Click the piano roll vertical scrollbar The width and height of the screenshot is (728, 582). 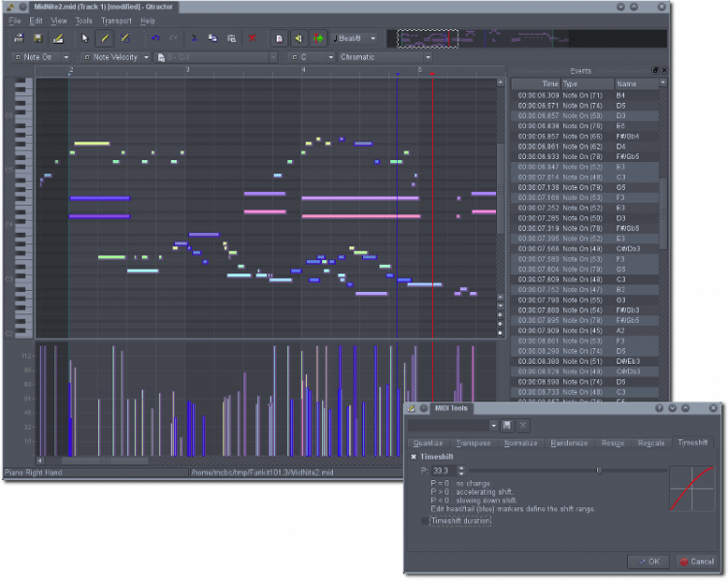point(501,188)
